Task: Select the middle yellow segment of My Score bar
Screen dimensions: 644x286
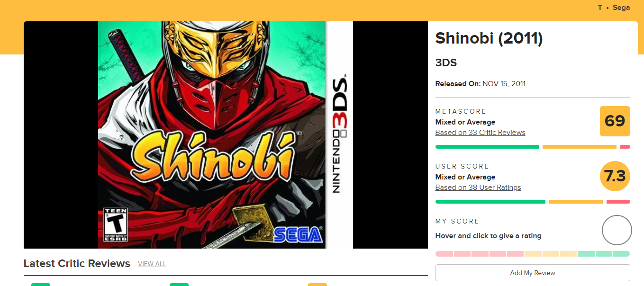Action: point(551,254)
